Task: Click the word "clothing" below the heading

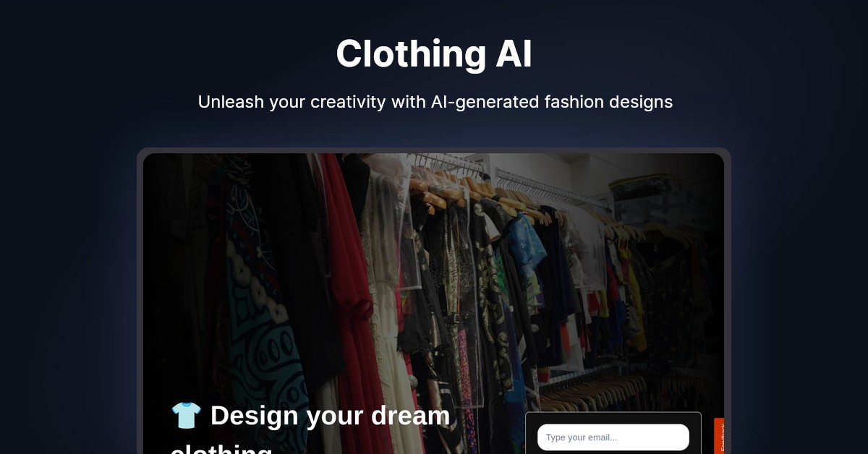Action: click(x=221, y=450)
